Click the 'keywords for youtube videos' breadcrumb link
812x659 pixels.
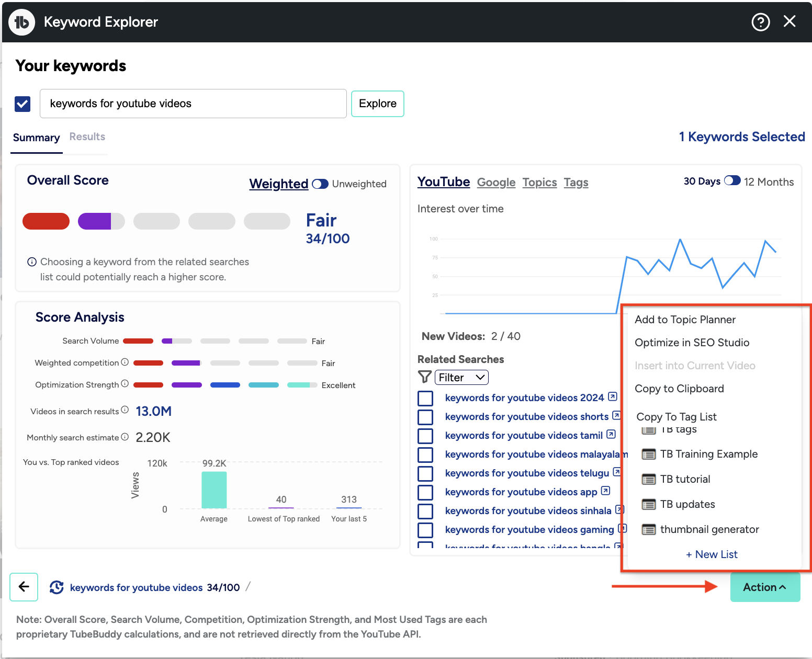[x=136, y=588]
